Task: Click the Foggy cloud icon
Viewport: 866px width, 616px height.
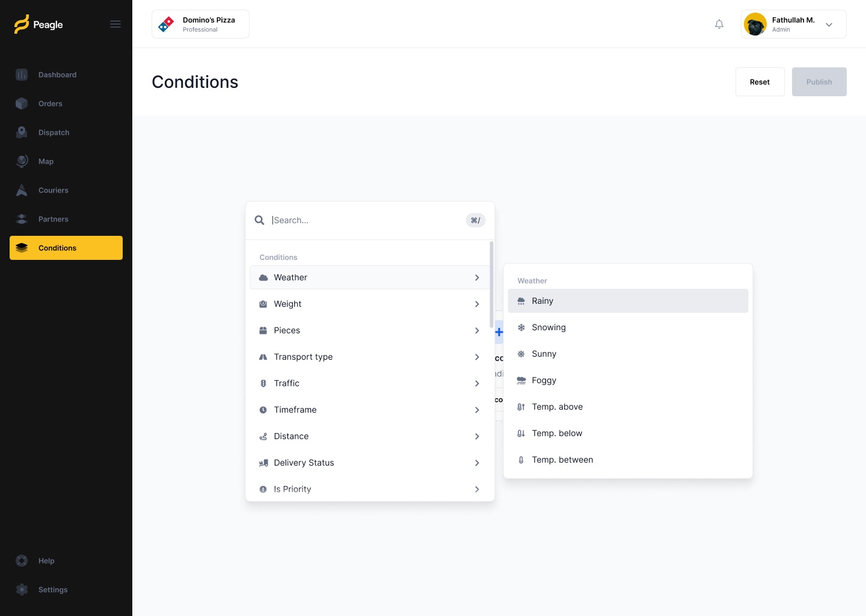Action: point(521,380)
